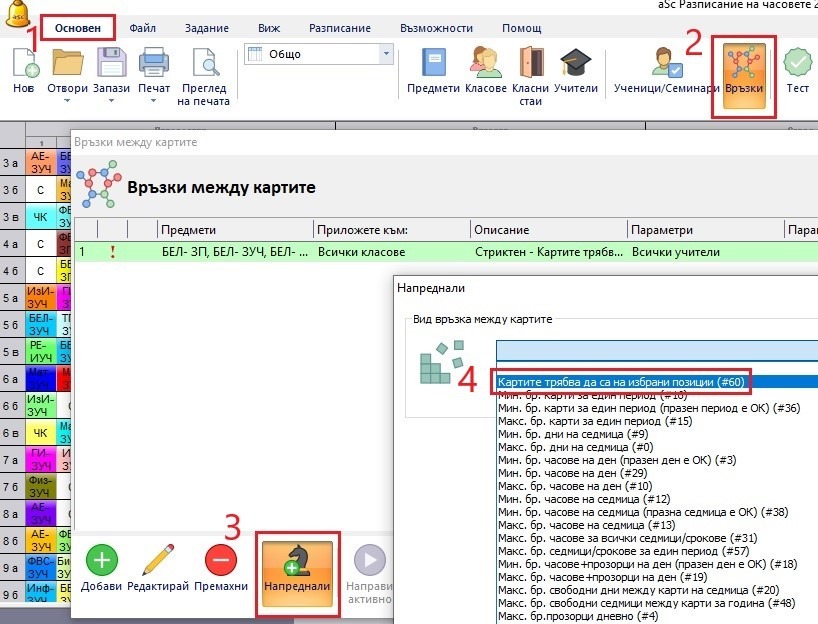
Task: Click the Параметри column header
Action: 705,230
